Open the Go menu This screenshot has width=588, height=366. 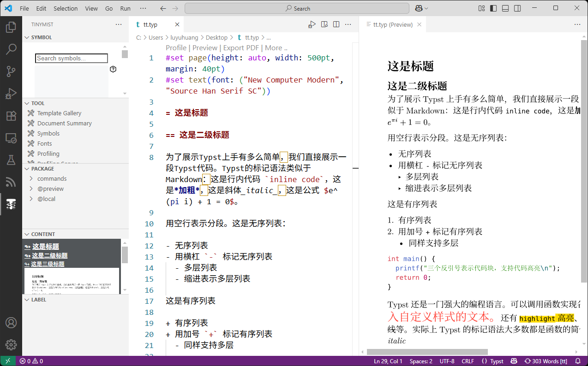coord(109,8)
